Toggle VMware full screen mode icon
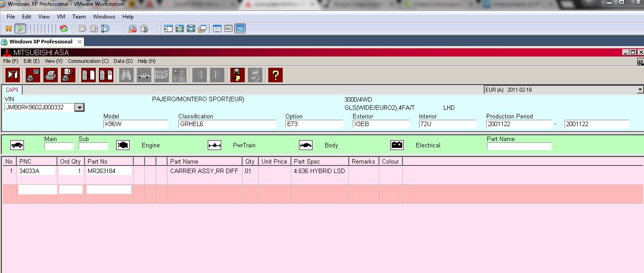The image size is (644, 273). [x=180, y=28]
